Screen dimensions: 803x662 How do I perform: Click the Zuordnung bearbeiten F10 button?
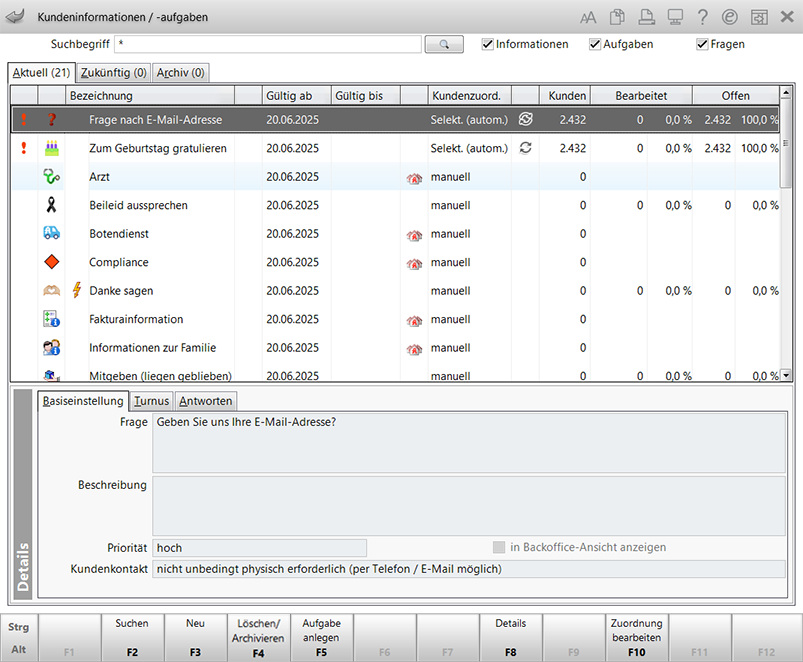636,637
